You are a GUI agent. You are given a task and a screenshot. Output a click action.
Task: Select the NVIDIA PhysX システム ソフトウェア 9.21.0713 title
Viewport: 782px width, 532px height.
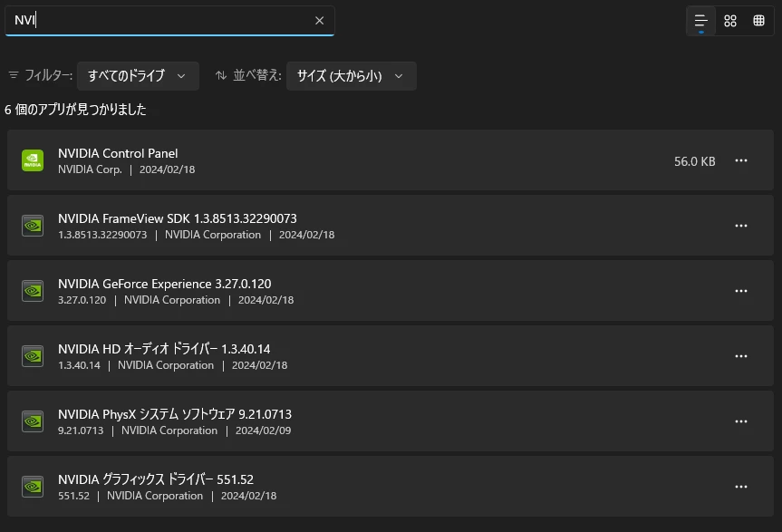[x=175, y=415]
